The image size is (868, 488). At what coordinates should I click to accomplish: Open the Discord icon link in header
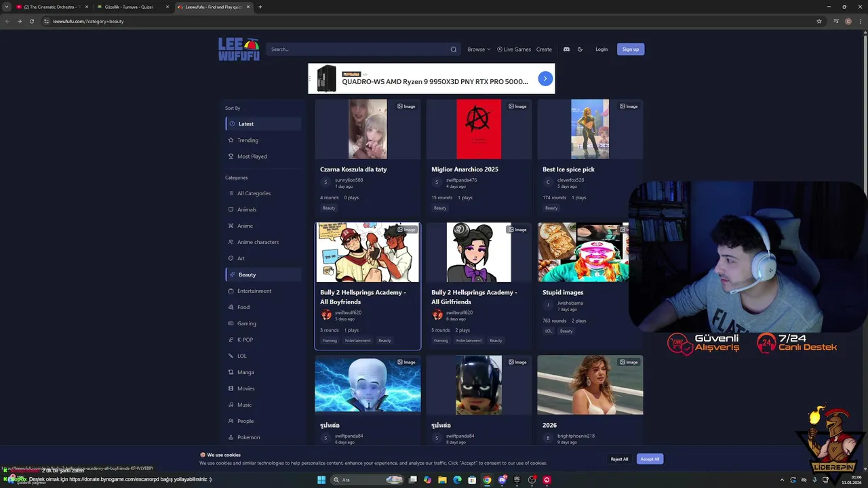coord(566,49)
